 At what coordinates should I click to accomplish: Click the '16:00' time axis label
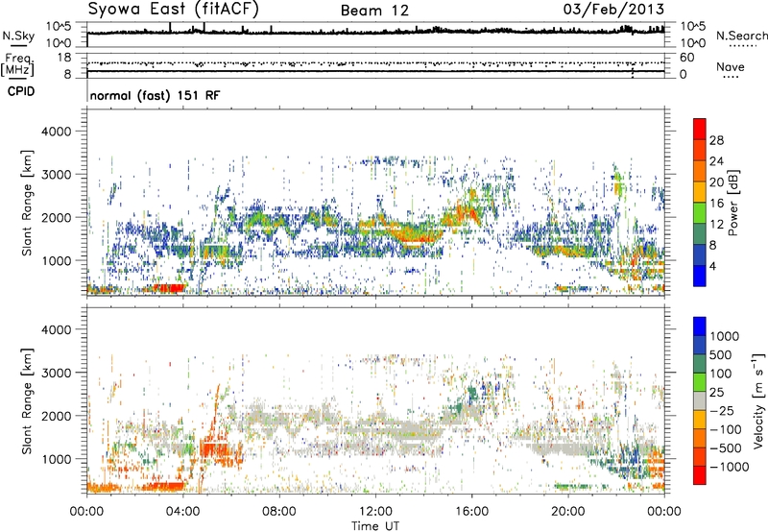point(471,512)
